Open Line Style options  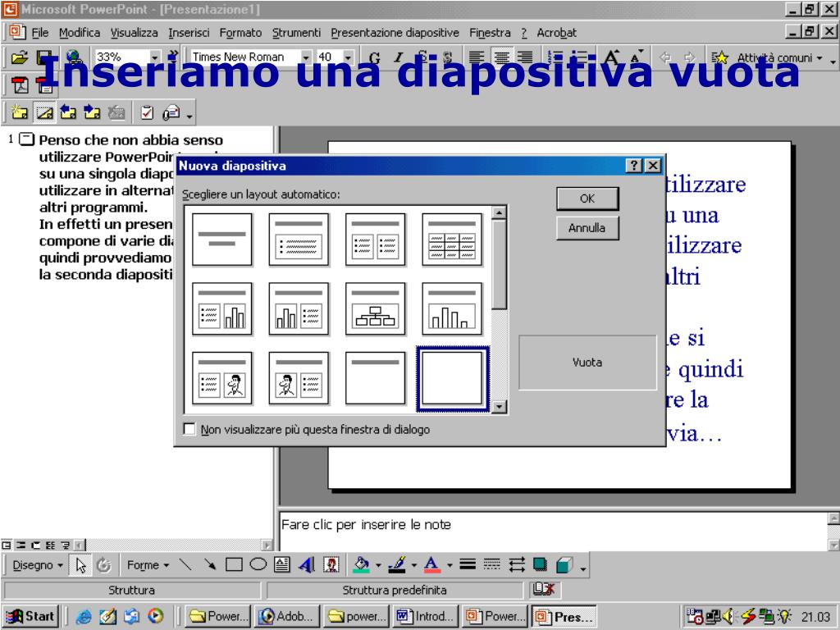[x=468, y=564]
